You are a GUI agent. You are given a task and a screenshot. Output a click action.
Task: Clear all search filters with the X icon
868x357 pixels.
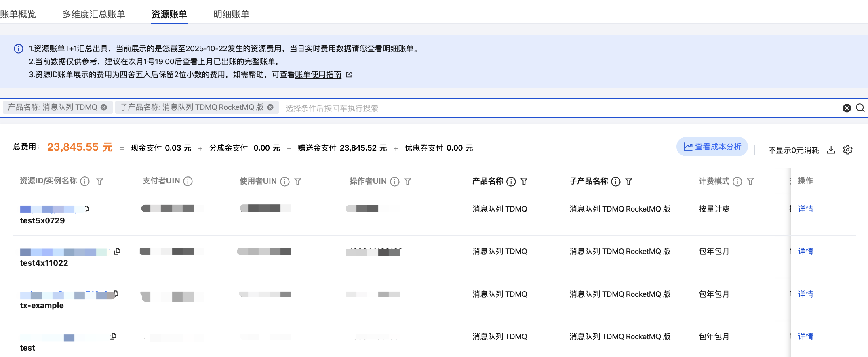pos(847,108)
